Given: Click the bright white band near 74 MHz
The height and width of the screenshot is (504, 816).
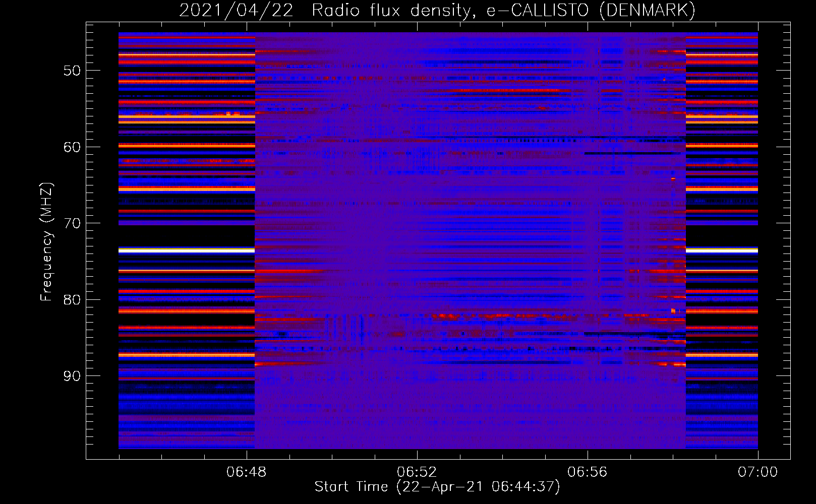Looking at the screenshot, I should pos(187,250).
